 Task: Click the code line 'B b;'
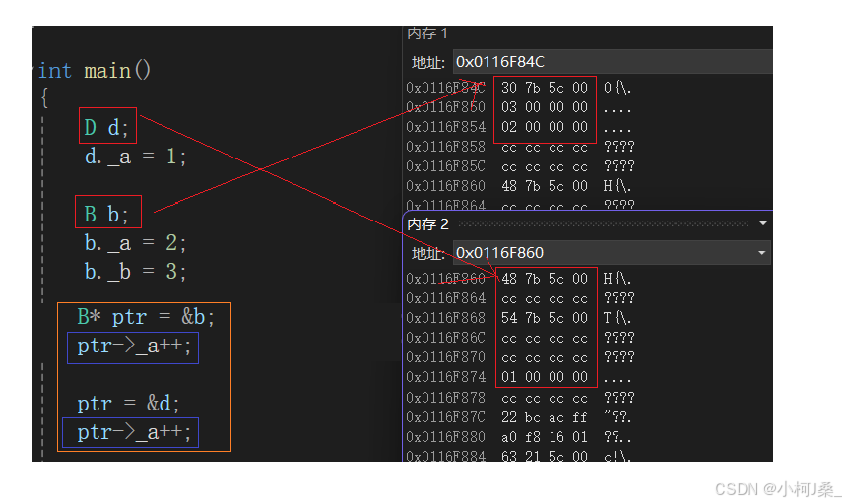(x=106, y=214)
